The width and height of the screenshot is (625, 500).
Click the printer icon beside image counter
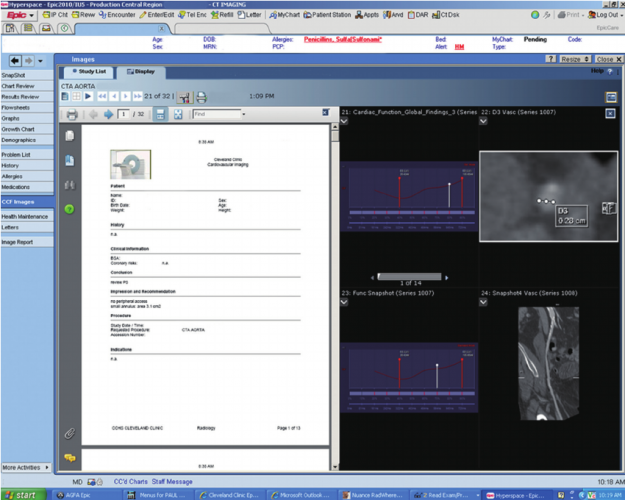click(201, 97)
